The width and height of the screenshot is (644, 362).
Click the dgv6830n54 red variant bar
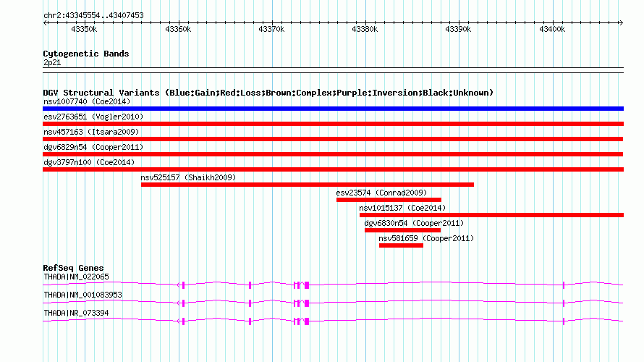coord(402,230)
